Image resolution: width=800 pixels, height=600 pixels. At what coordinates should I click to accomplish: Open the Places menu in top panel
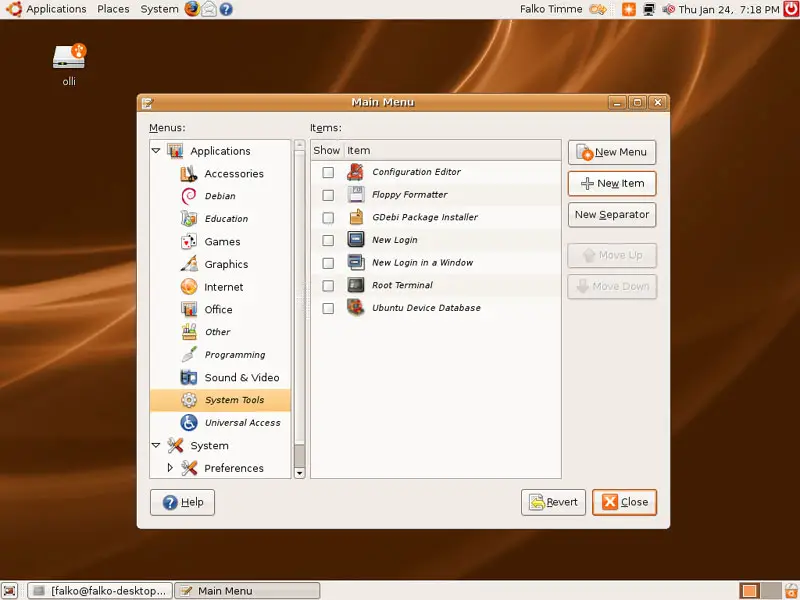point(113,9)
